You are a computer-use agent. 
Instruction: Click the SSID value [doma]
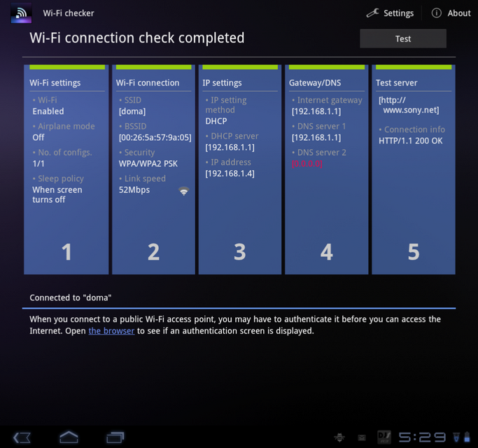point(132,111)
